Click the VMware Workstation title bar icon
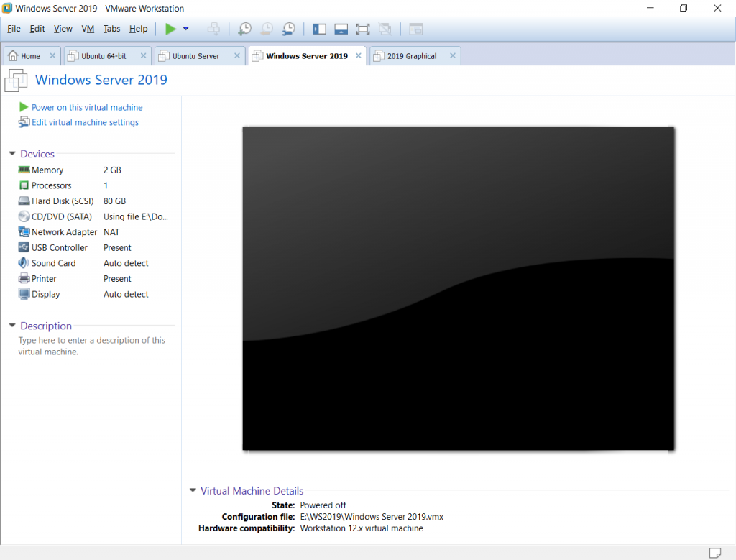 [7, 8]
